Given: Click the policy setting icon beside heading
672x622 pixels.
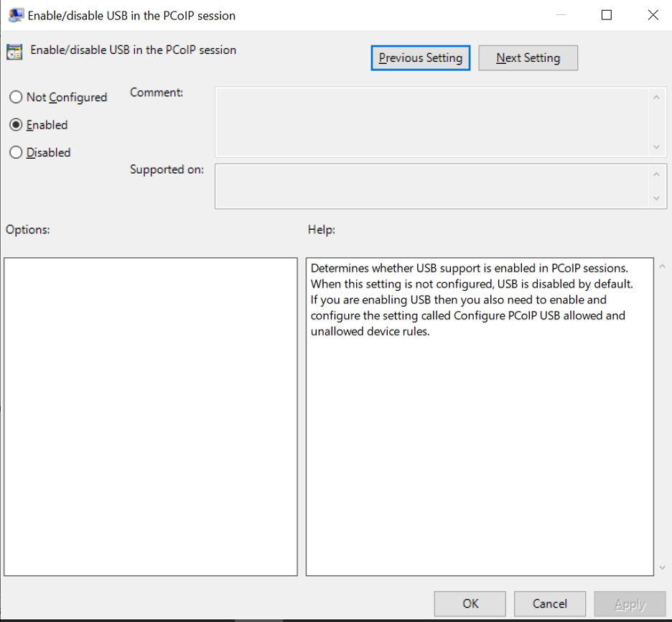Looking at the screenshot, I should pyautogui.click(x=14, y=52).
